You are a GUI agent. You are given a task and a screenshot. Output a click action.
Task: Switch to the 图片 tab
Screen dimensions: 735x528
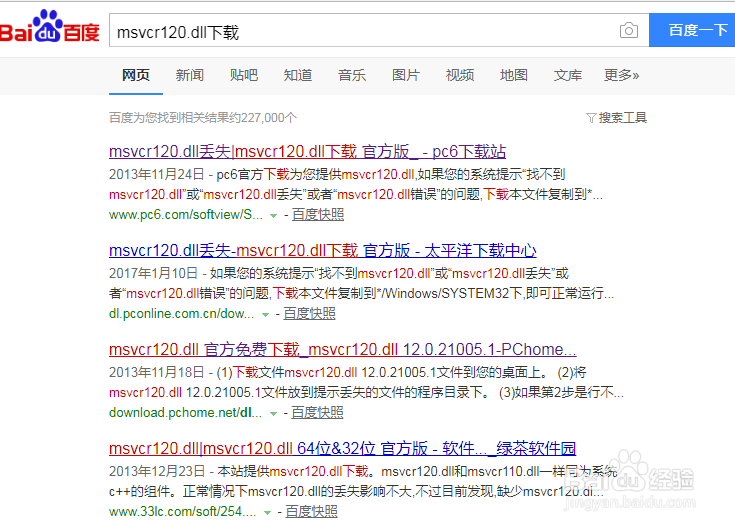click(x=406, y=75)
